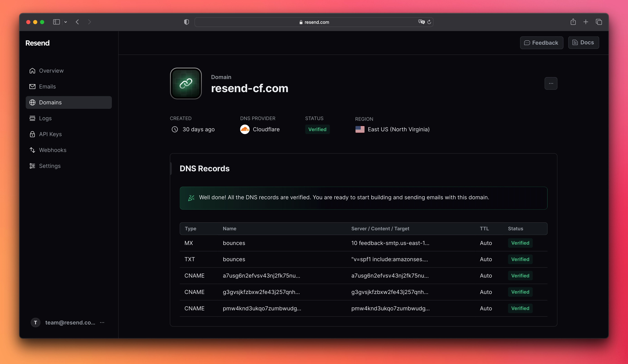Click the Verified badge in MX row
Viewport: 628px width, 364px height.
click(x=520, y=243)
